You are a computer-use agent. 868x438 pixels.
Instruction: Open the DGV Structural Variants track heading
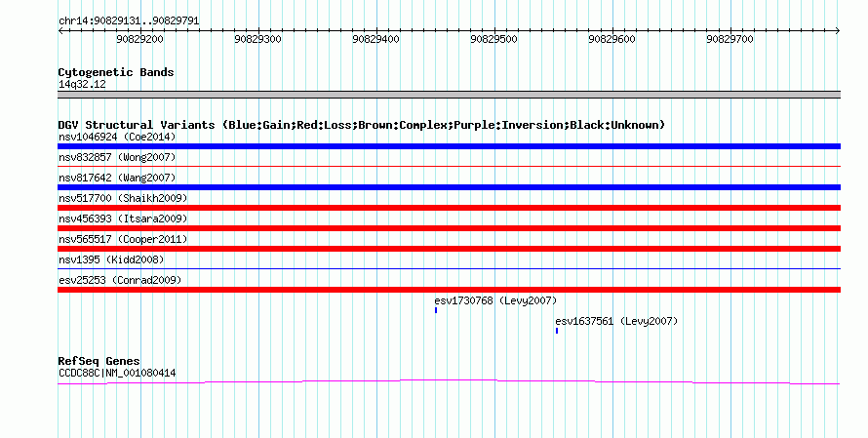362,125
